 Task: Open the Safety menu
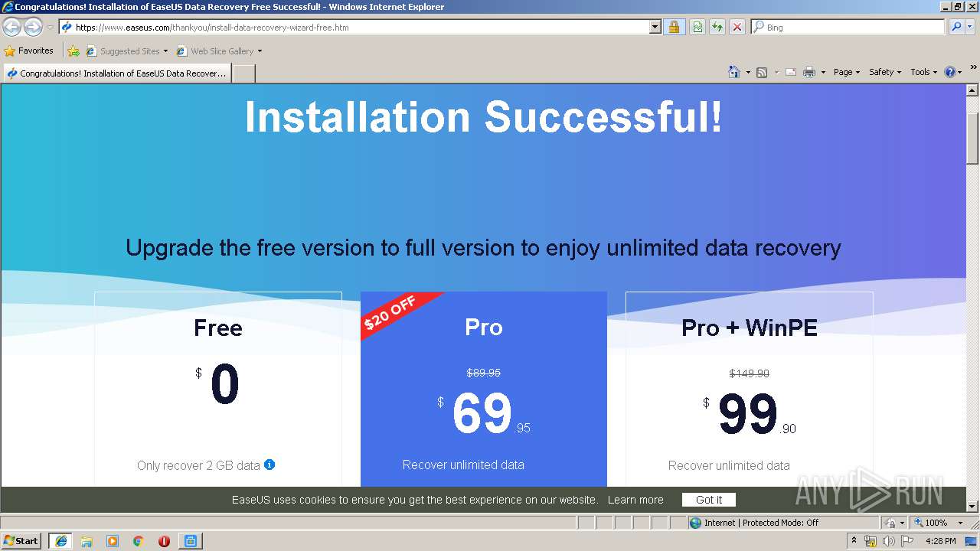pos(885,72)
